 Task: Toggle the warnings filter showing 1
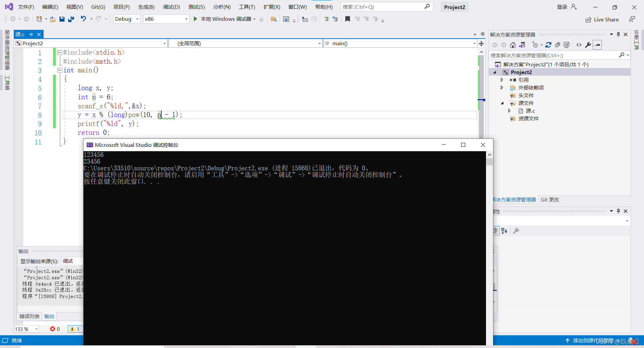(75, 329)
